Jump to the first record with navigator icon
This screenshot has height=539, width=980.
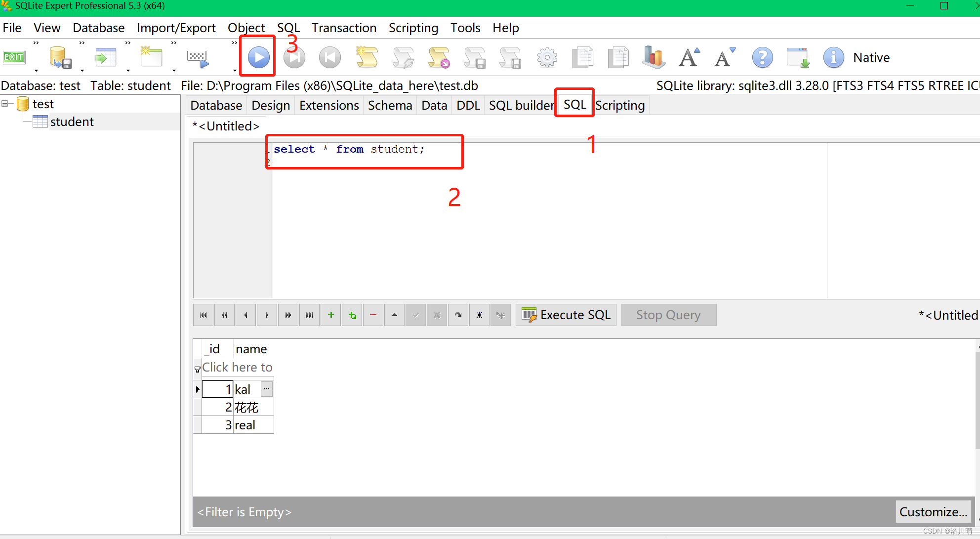tap(203, 315)
